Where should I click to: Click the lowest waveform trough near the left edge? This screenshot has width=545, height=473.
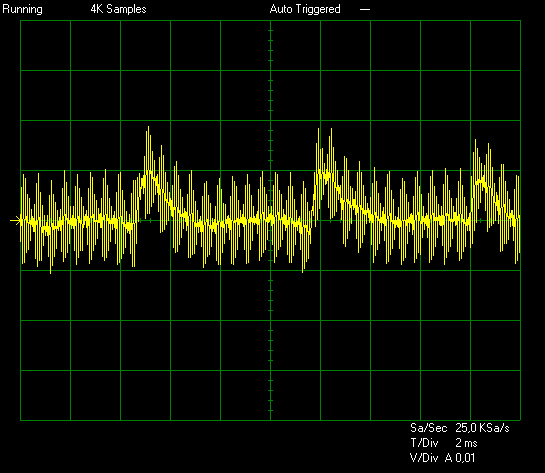tap(51, 272)
